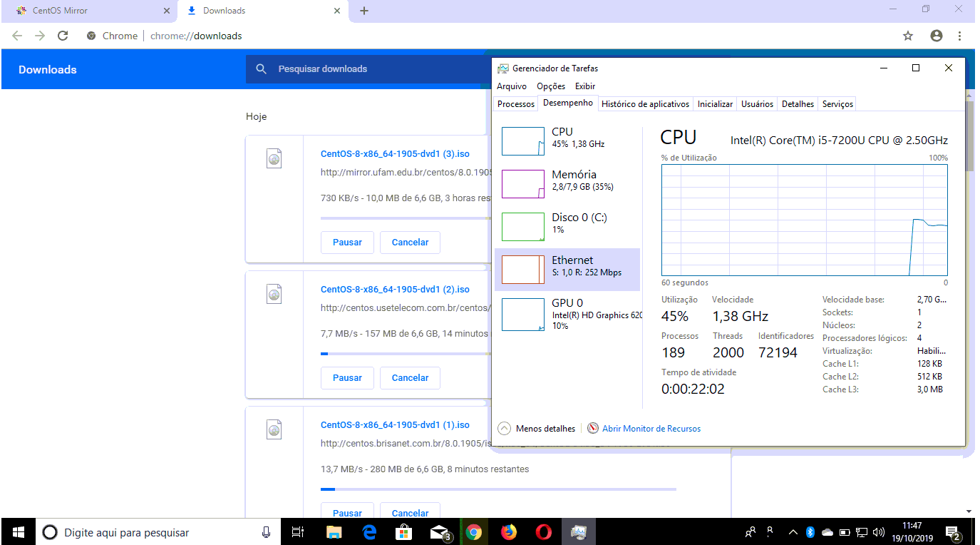
Task: Switch to the Detalhes tab
Action: coord(798,104)
